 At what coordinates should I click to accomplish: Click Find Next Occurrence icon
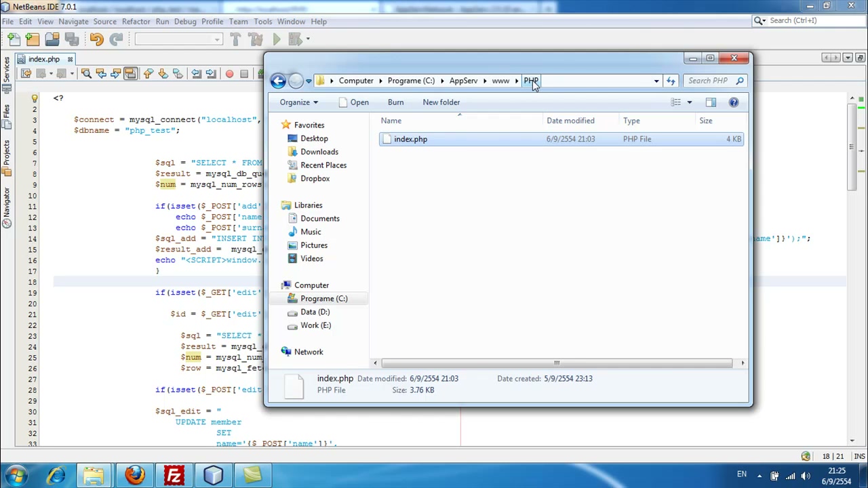pos(116,73)
